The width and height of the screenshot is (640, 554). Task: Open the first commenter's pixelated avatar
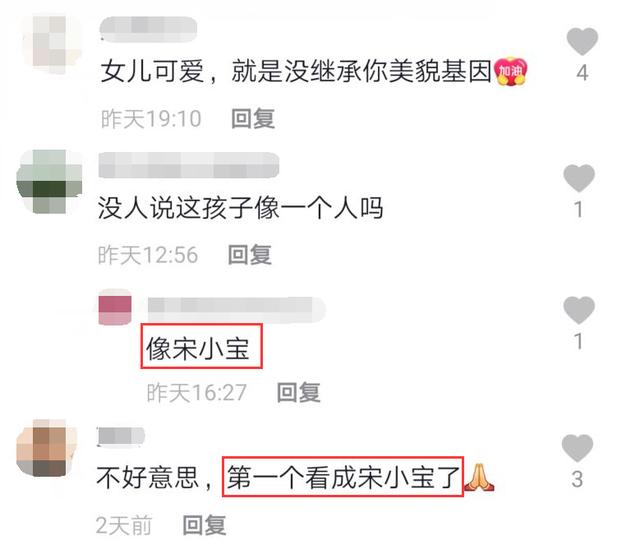coord(52,43)
